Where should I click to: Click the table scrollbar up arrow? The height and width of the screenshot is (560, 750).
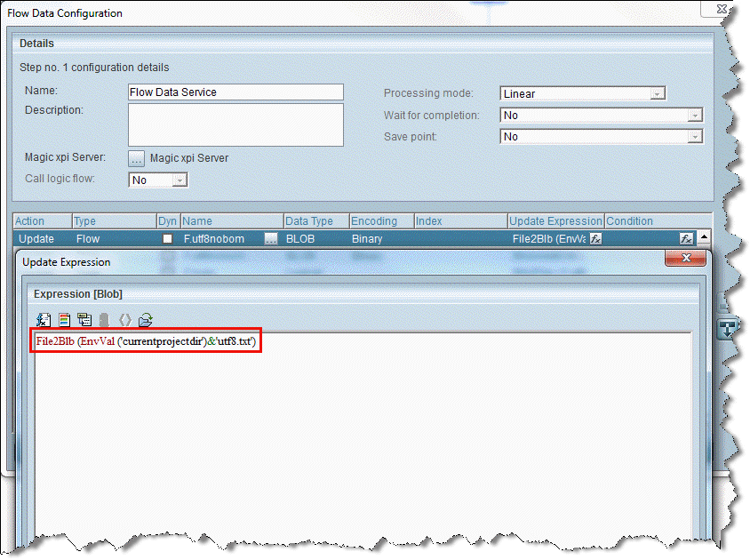(x=704, y=237)
